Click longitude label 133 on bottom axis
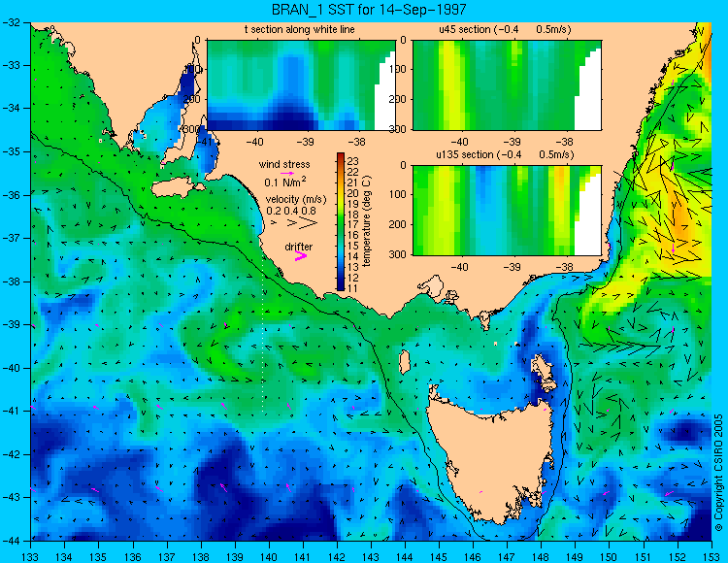Screen dimensions: 728x563 tap(31, 557)
